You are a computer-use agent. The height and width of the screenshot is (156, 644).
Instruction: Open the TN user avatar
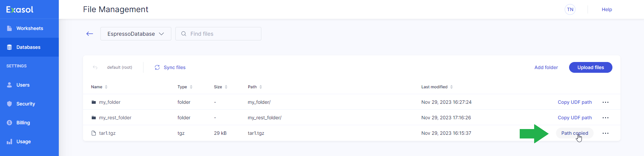pos(570,9)
